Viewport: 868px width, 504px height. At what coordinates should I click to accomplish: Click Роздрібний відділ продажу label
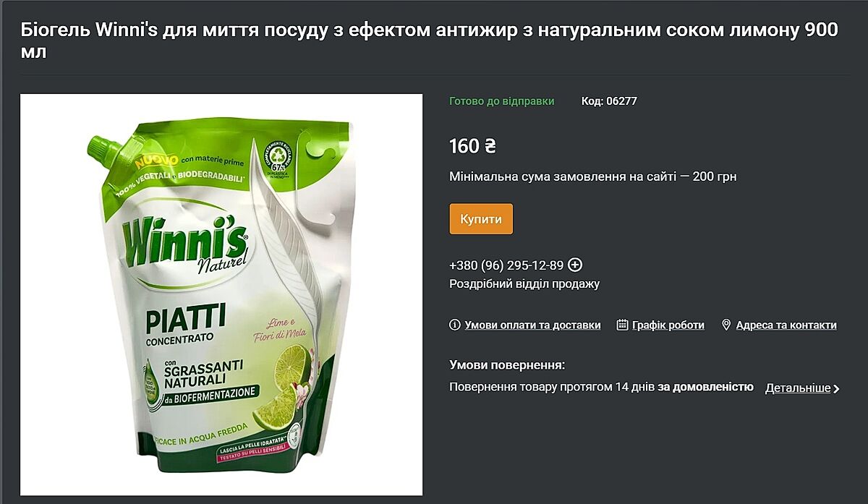coord(524,284)
